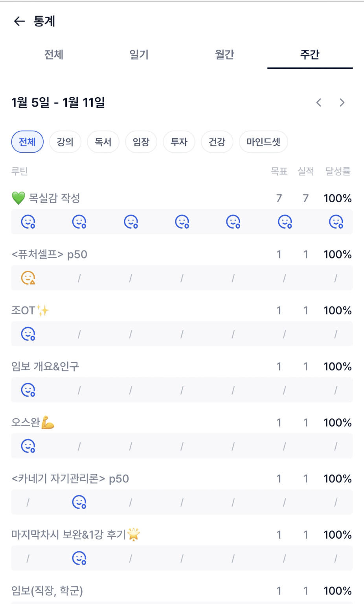Viewport: 364px width, 604px height.
Task: Choose the 투자 filter chip
Action: (179, 142)
